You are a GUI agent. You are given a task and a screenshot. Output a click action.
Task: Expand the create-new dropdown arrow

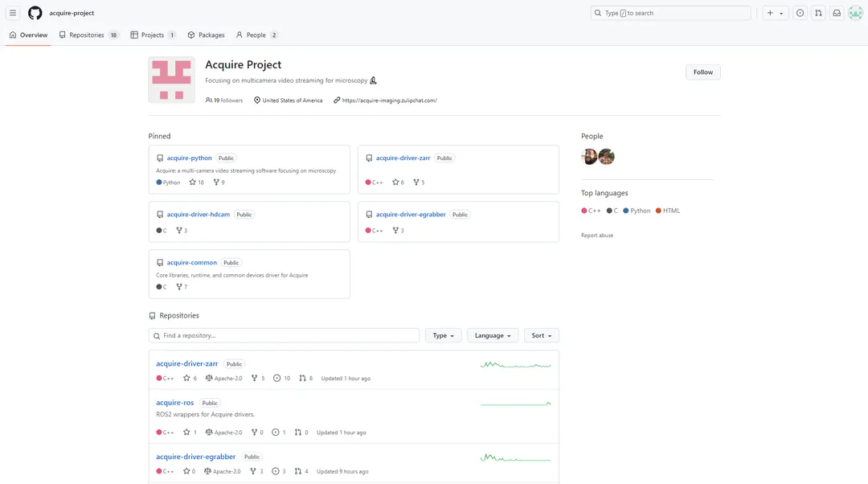click(x=781, y=14)
